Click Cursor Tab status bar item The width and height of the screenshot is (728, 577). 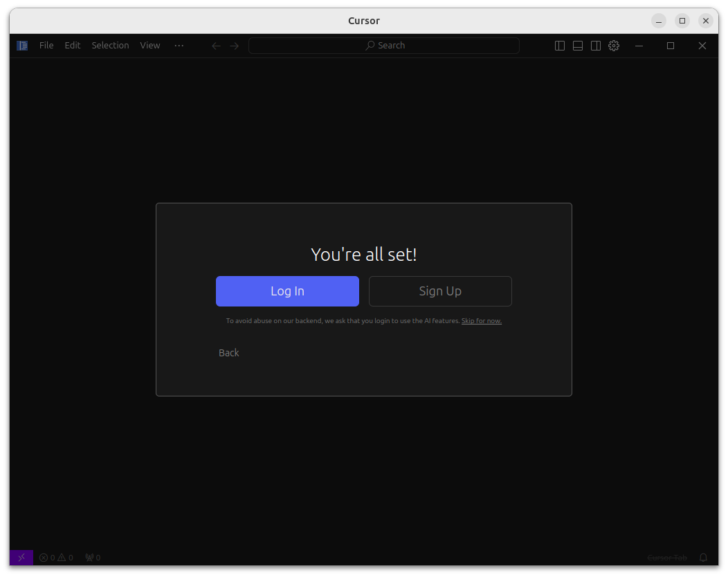coord(667,558)
